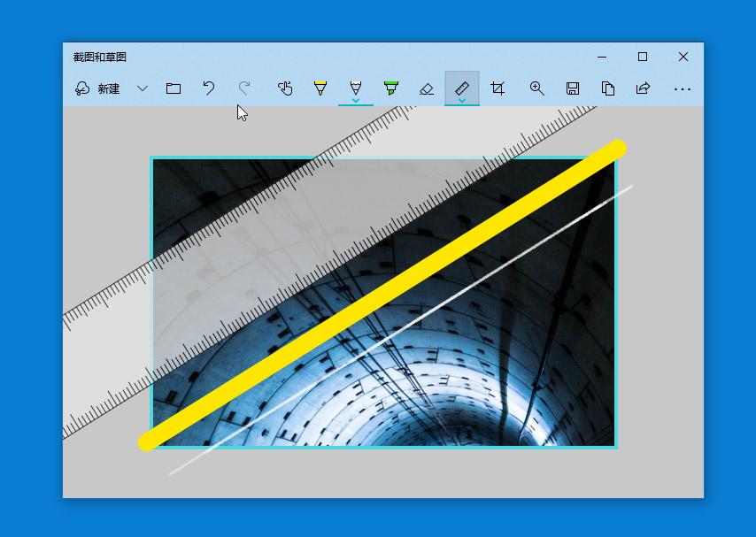Select the pencil tool
756x537 pixels.
pos(356,87)
